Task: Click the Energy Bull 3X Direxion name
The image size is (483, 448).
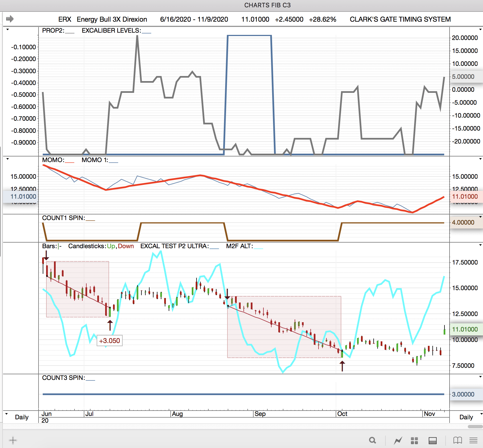Action: pos(112,19)
